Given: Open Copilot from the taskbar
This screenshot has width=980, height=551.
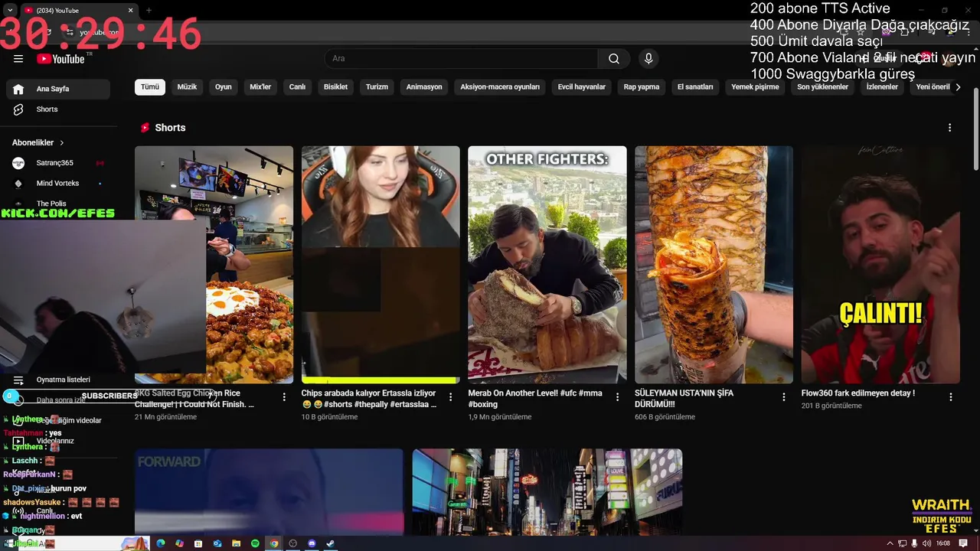Looking at the screenshot, I should click(179, 543).
